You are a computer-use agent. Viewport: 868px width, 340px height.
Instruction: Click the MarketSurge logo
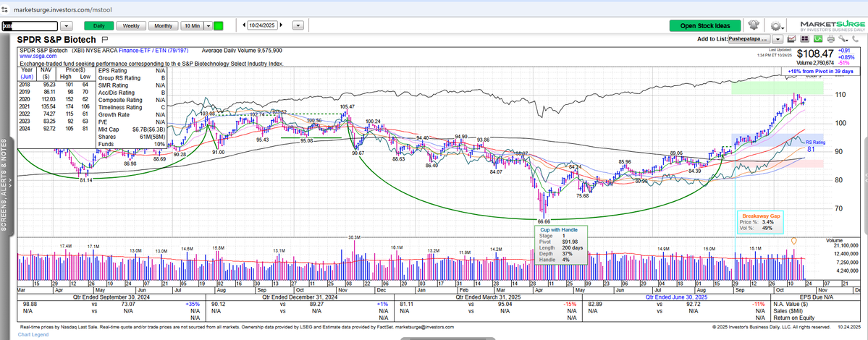click(x=832, y=26)
